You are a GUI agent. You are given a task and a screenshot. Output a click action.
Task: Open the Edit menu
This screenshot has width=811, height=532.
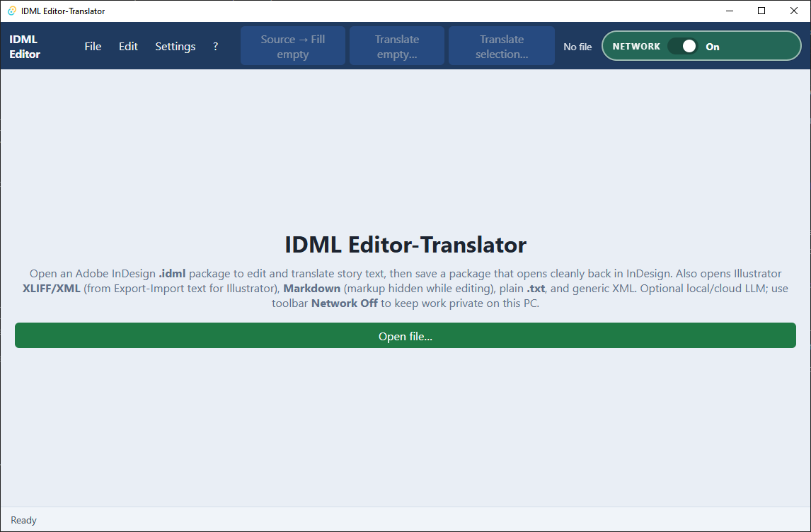point(128,47)
